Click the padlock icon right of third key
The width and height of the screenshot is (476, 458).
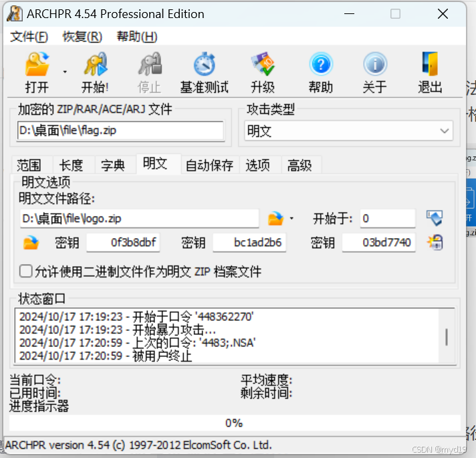435,242
